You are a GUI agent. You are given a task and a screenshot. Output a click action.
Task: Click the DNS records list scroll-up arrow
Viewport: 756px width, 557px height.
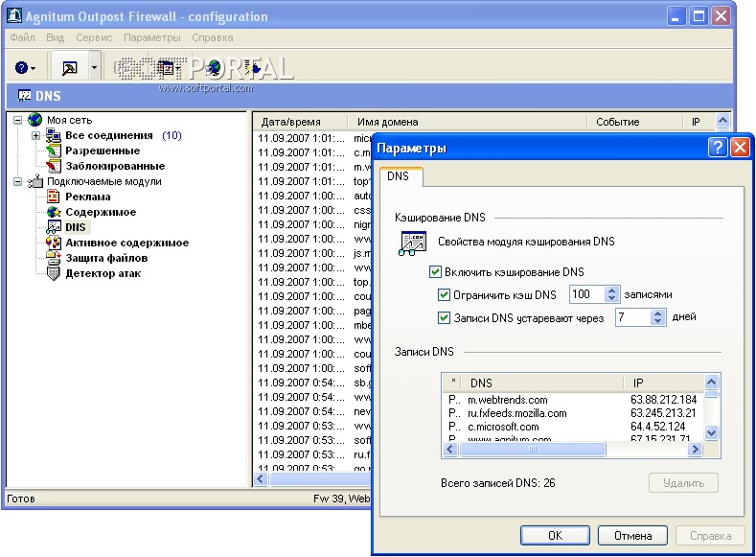click(712, 383)
